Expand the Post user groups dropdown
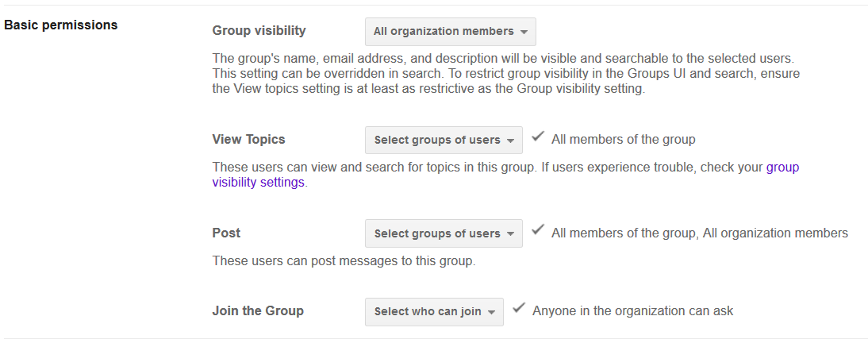Viewport: 868px width, 343px height. tap(443, 233)
